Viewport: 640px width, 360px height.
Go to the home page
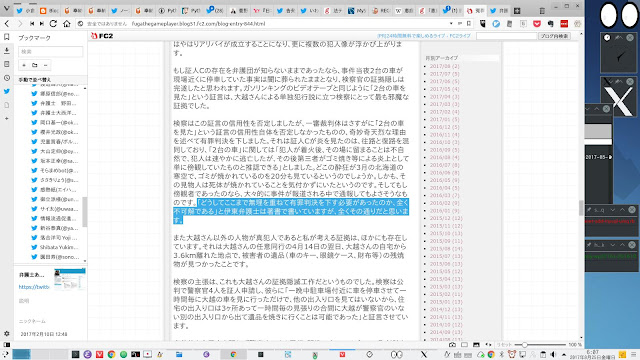[x=67, y=24]
